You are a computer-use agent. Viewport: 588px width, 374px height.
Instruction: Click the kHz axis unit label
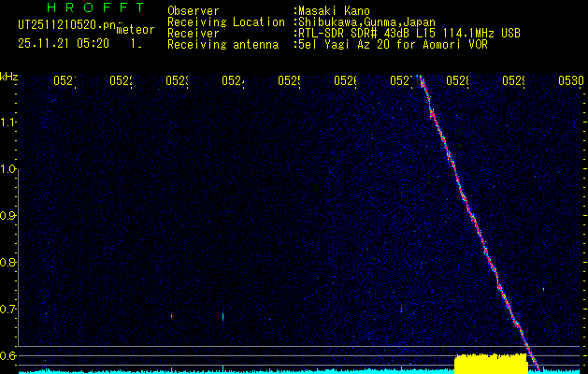(x=8, y=76)
